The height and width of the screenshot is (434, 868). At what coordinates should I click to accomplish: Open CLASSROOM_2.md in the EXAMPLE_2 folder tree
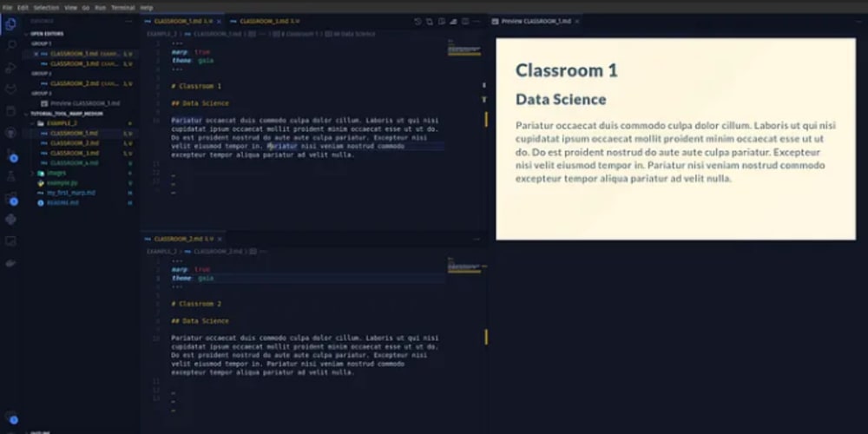pyautogui.click(x=74, y=143)
